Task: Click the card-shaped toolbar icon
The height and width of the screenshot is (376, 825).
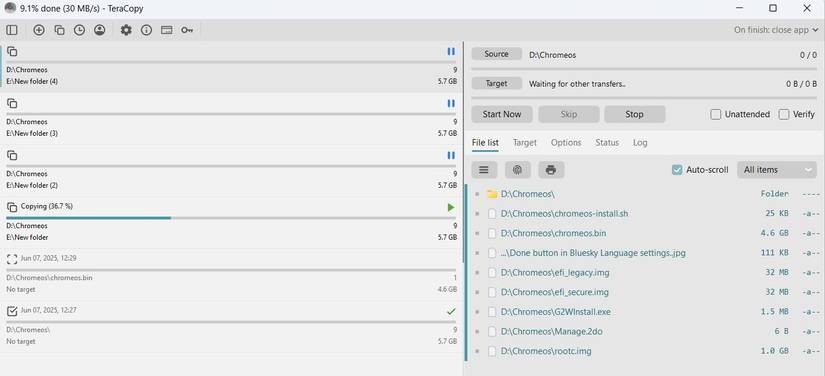Action: coord(167,30)
